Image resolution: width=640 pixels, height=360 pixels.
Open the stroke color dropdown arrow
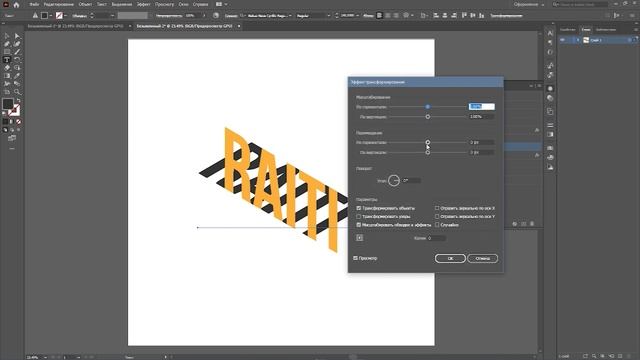point(65,16)
